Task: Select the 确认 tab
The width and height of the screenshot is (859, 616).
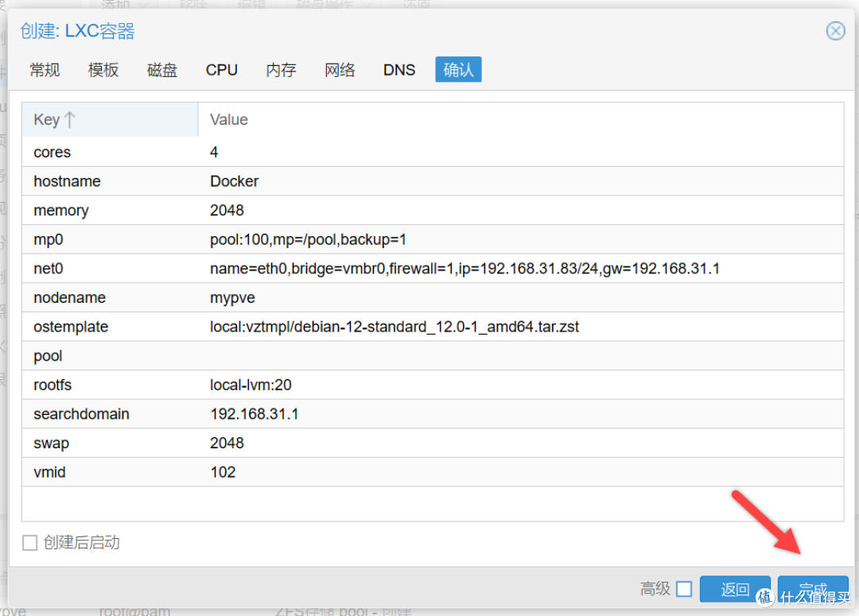Action: tap(458, 70)
